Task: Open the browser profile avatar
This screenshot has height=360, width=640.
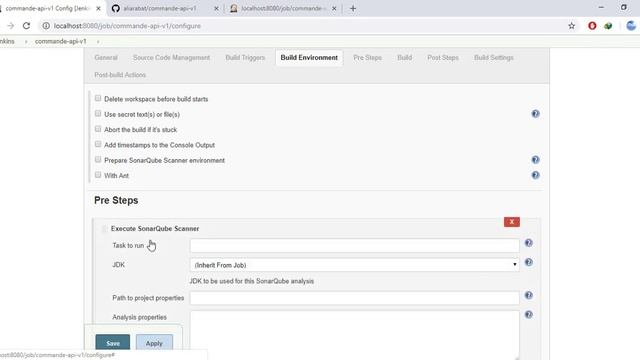Action: [x=631, y=26]
